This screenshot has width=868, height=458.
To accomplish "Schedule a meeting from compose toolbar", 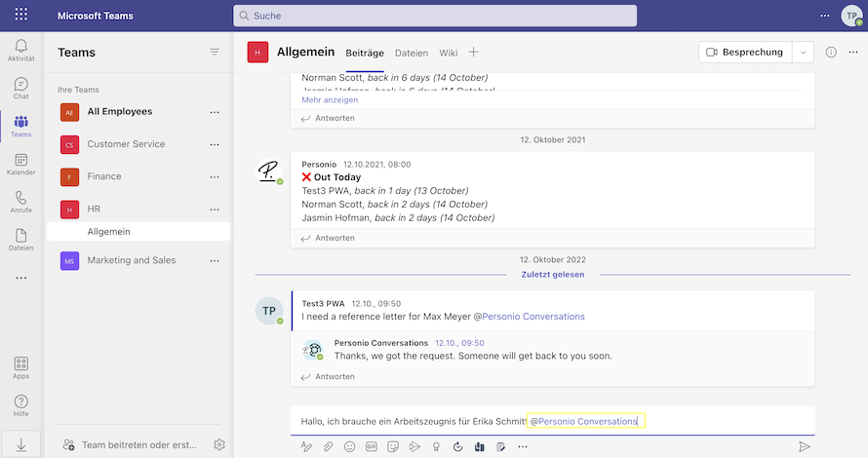I will tap(414, 446).
